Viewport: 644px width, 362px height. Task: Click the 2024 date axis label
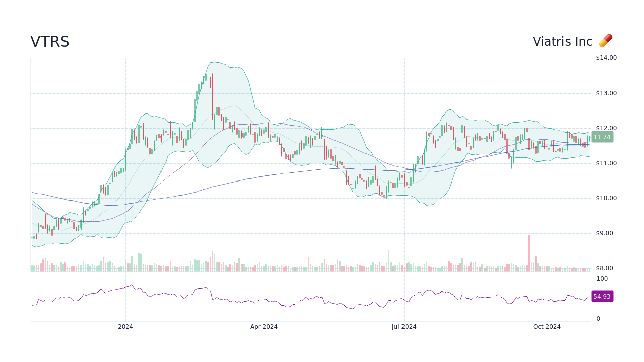coord(125,327)
